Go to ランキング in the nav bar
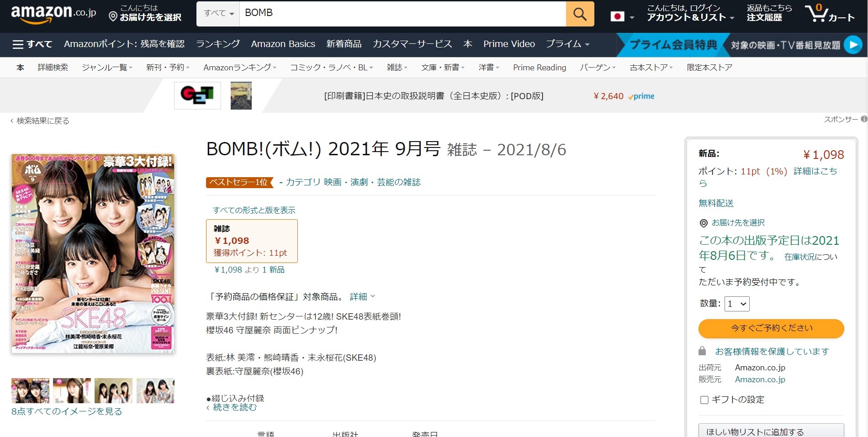This screenshot has width=868, height=437. tap(218, 44)
